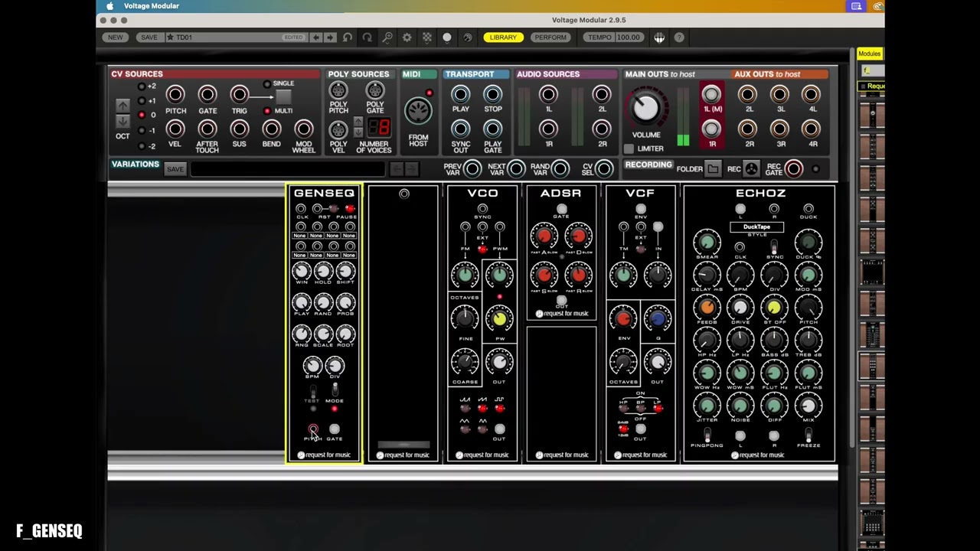The height and width of the screenshot is (551, 980).
Task: Click the CV Sources PITCH jack
Action: [175, 94]
